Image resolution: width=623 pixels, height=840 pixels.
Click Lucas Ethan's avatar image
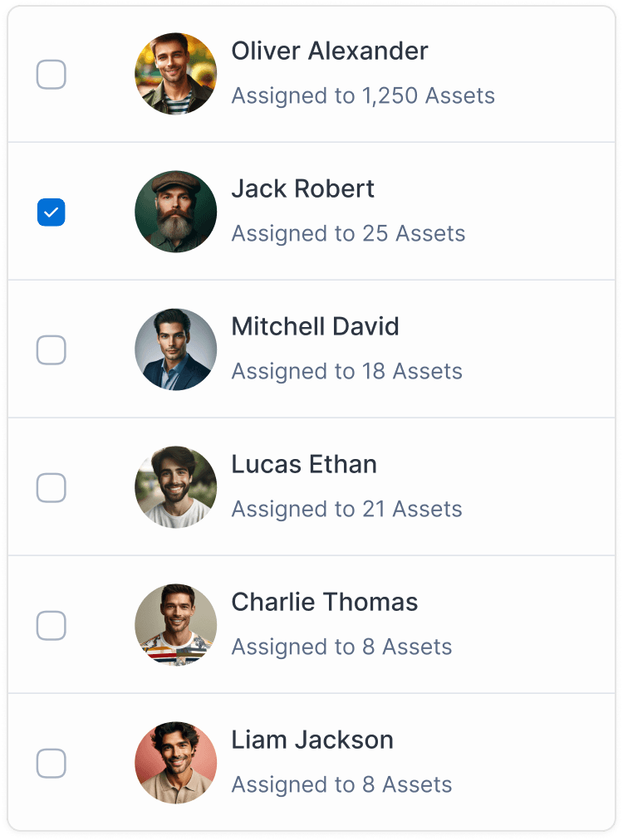(x=175, y=487)
